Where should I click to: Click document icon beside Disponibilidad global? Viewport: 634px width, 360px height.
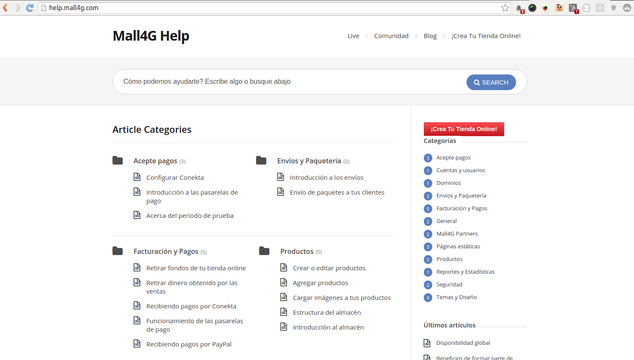[427, 343]
